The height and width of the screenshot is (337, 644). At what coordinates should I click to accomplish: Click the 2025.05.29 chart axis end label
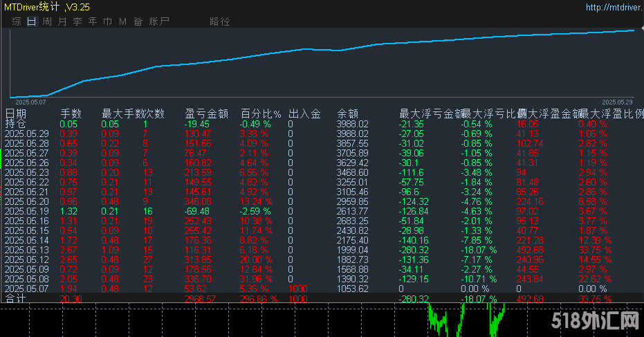pos(617,102)
